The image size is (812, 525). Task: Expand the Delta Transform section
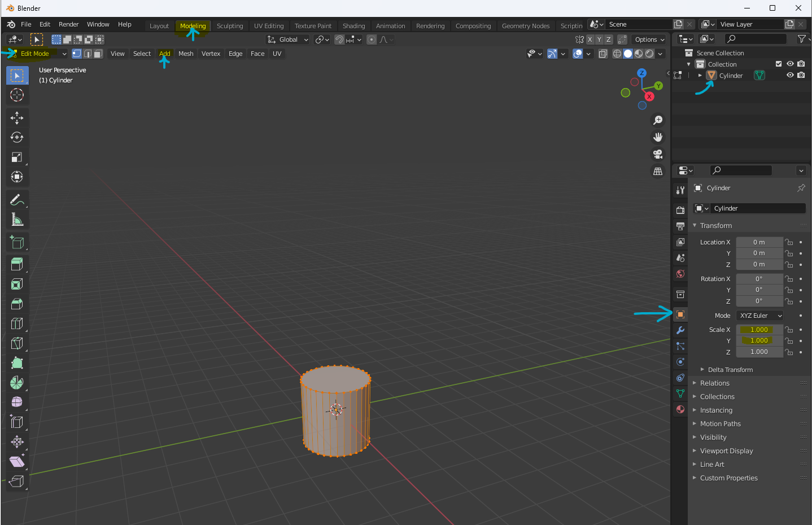click(x=730, y=370)
